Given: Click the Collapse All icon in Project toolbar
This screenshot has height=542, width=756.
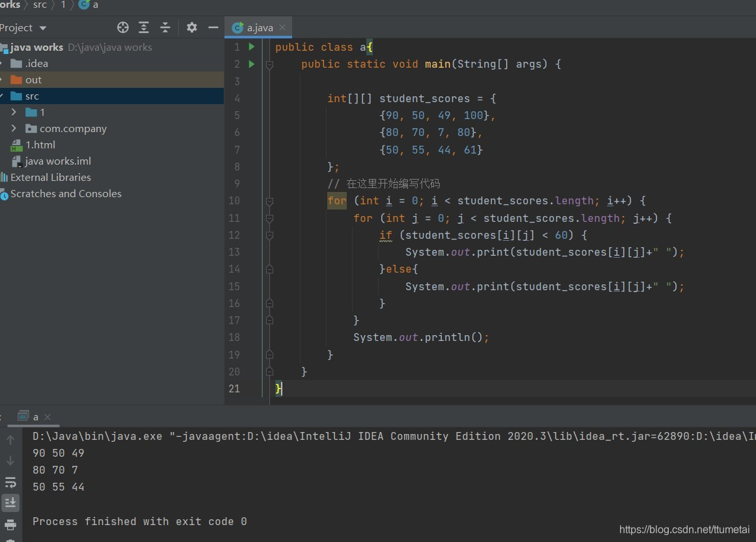Looking at the screenshot, I should click(165, 27).
